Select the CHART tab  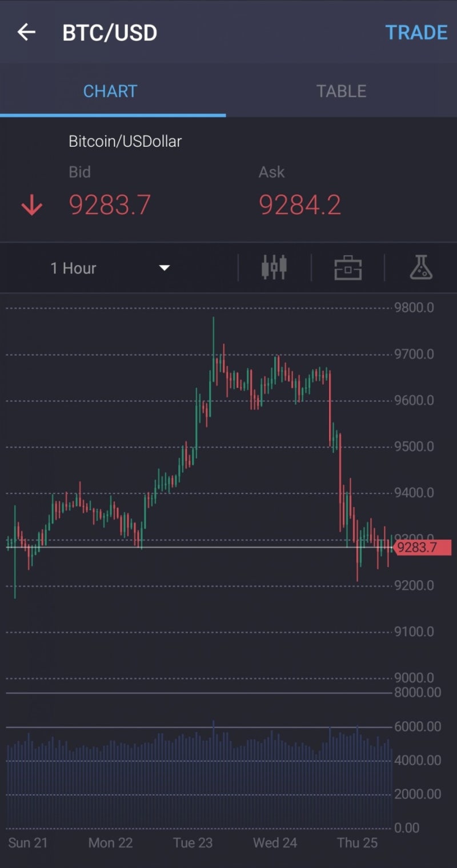(110, 90)
